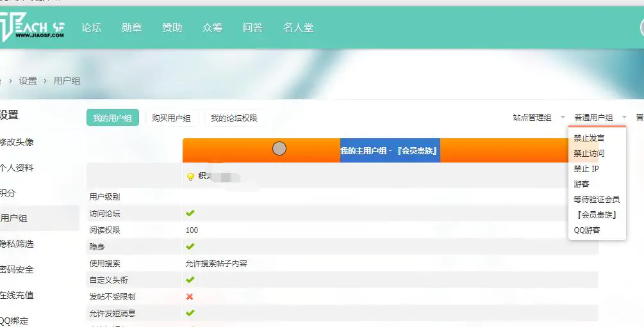644x327 pixels.
Task: Click the 隐身 row label
Action: pyautogui.click(x=97, y=246)
